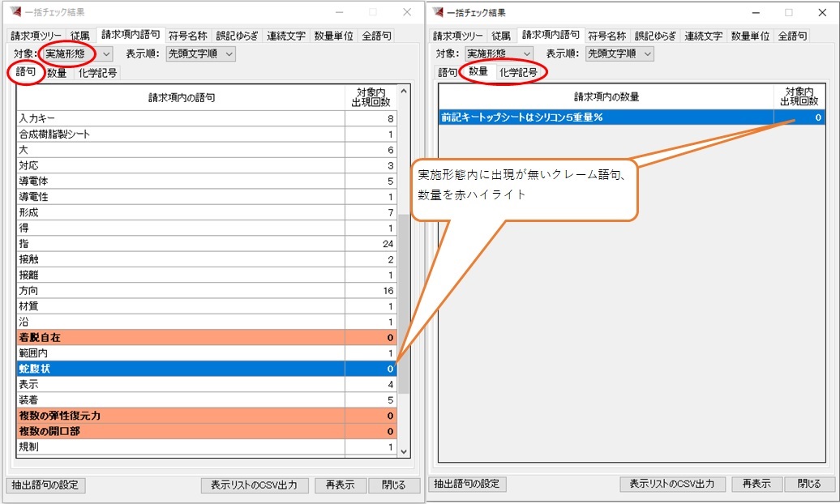The width and height of the screenshot is (840, 504).
Task: Open 全語句 tab in right window
Action: coord(793,36)
